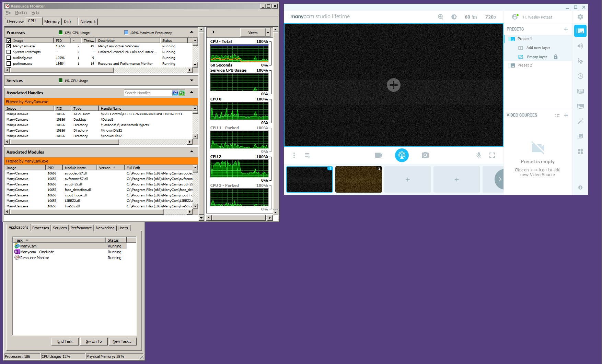
Task: Open the ManyCam zoom tool icon
Action: tap(440, 17)
